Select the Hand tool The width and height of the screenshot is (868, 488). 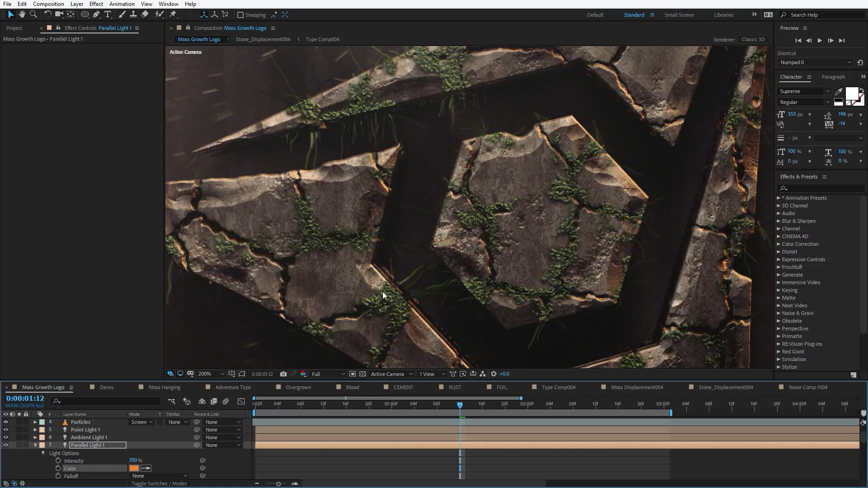pos(22,14)
